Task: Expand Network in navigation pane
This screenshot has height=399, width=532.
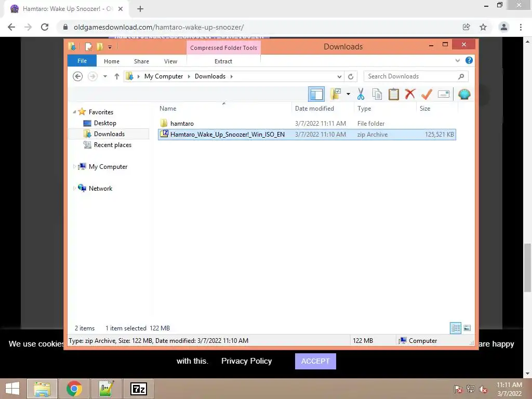Action: (x=74, y=188)
